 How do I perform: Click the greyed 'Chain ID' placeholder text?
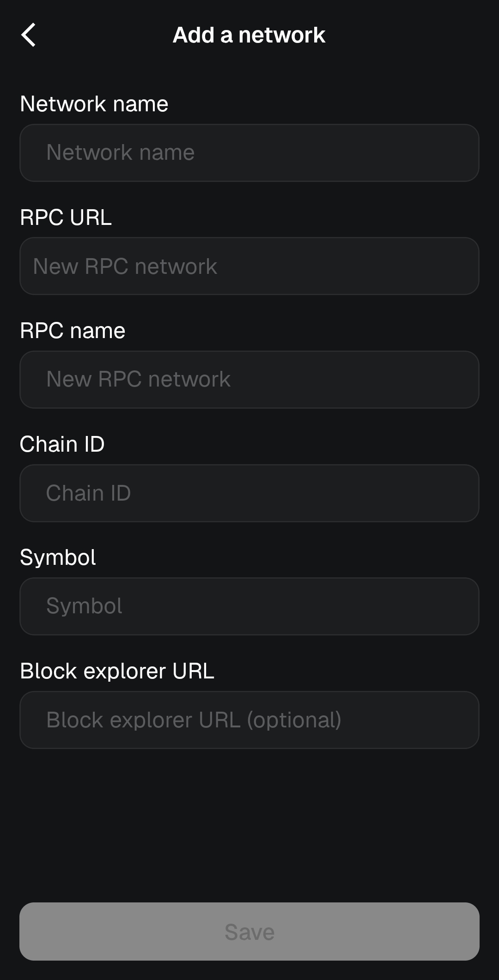click(x=89, y=493)
